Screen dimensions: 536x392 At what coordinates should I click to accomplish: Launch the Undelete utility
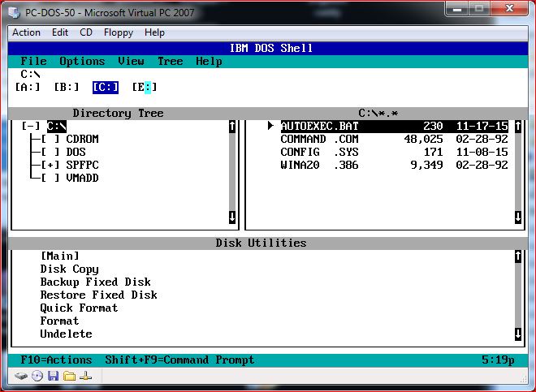(x=66, y=334)
